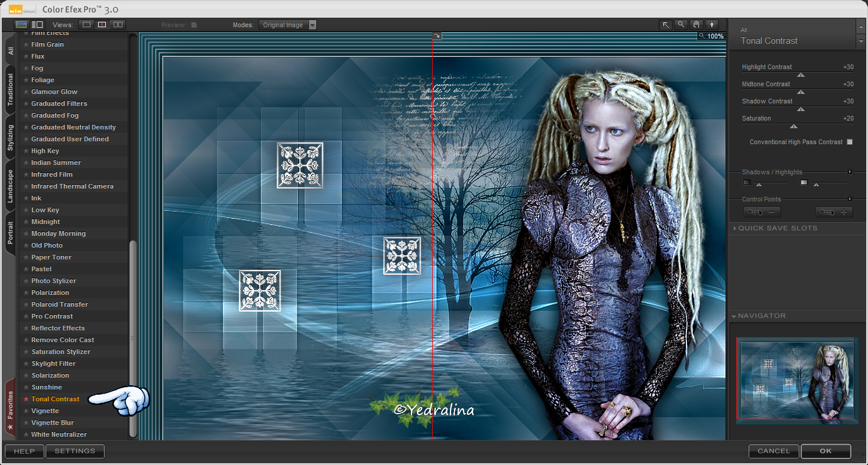Select the side-by-side view icon
The height and width of the screenshot is (465, 868).
point(118,25)
